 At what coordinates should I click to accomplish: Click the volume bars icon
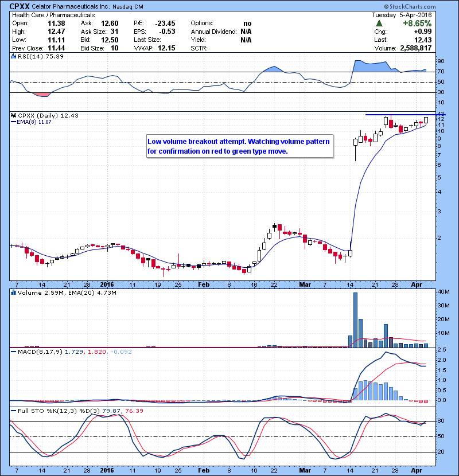(x=13, y=292)
